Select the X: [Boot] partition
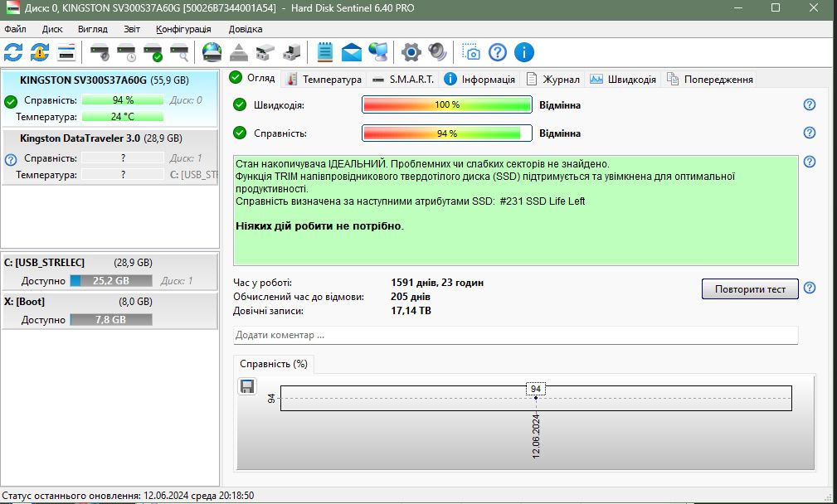 pyautogui.click(x=110, y=310)
